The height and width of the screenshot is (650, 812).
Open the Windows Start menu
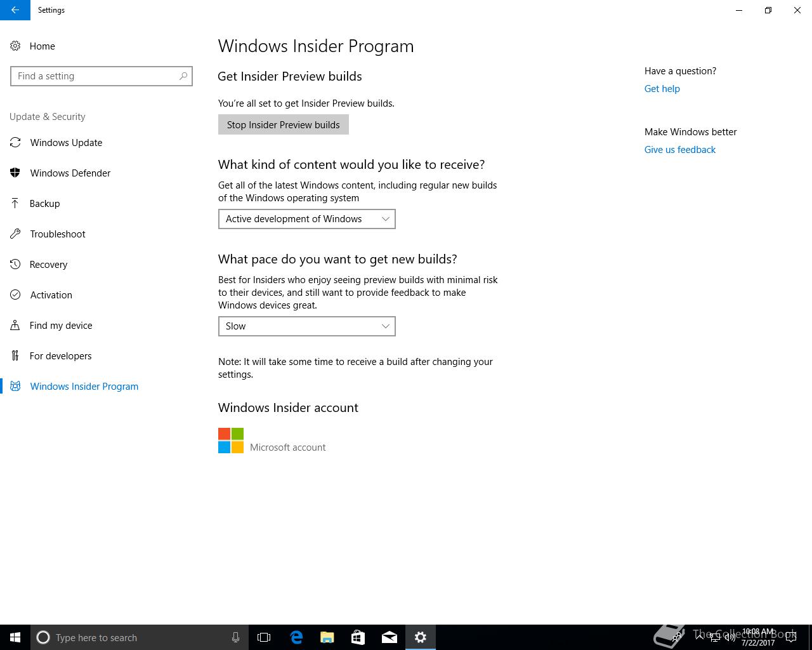(x=15, y=637)
